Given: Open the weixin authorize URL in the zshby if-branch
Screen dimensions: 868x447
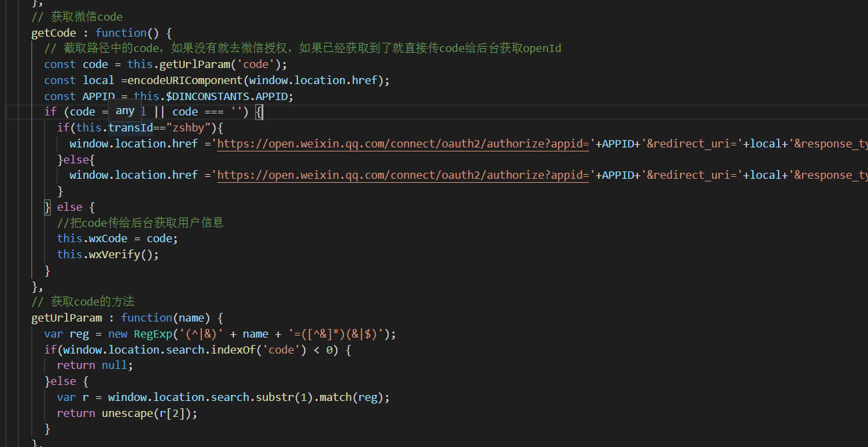Looking at the screenshot, I should pos(403,143).
